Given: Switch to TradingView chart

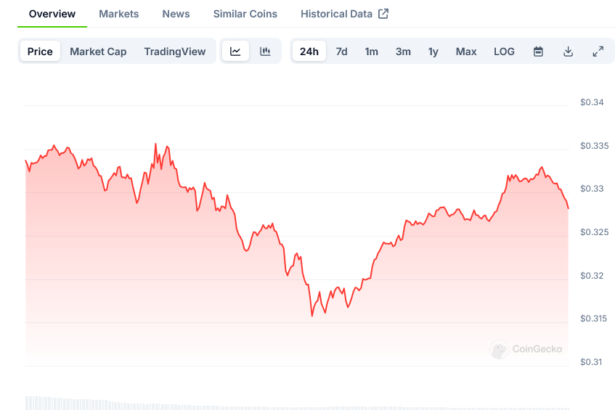Looking at the screenshot, I should coord(176,51).
